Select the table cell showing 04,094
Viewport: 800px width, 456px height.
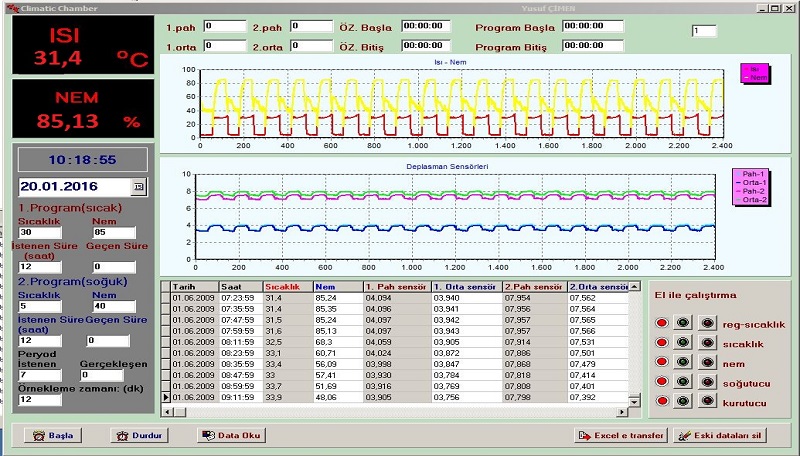397,298
